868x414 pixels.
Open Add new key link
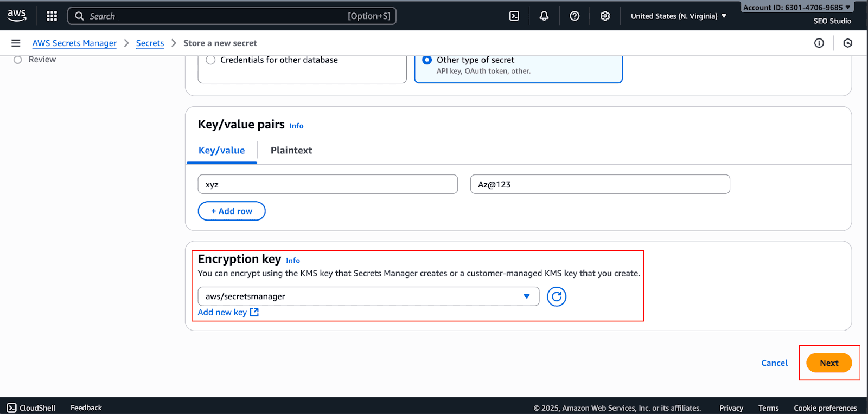222,312
